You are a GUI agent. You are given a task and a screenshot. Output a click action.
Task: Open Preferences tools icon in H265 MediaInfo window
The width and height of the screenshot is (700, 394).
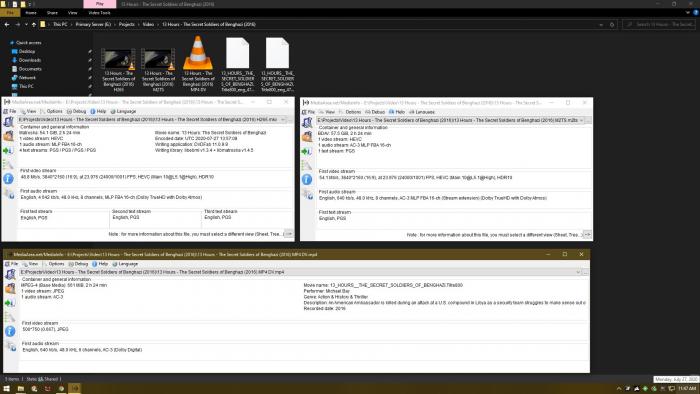[8, 165]
